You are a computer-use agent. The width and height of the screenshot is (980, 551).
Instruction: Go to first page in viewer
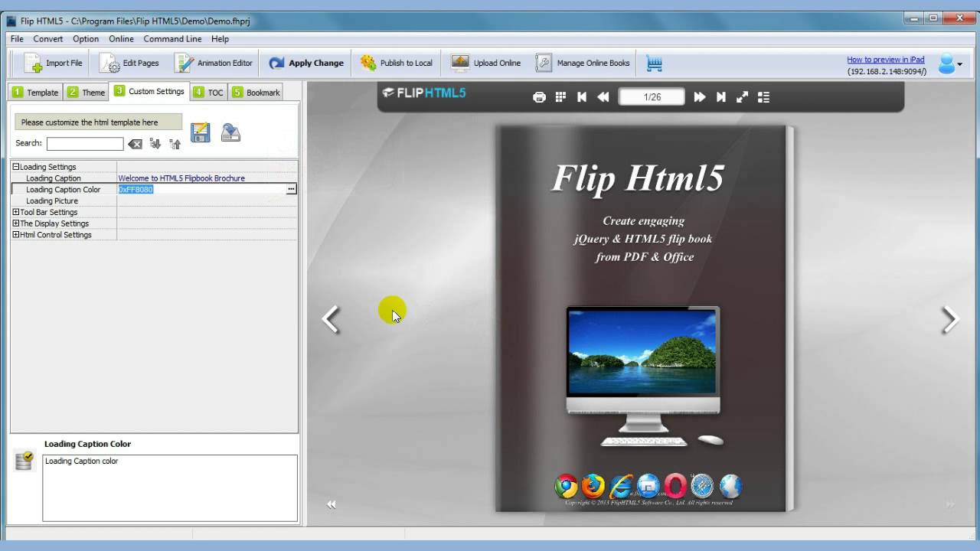(582, 97)
